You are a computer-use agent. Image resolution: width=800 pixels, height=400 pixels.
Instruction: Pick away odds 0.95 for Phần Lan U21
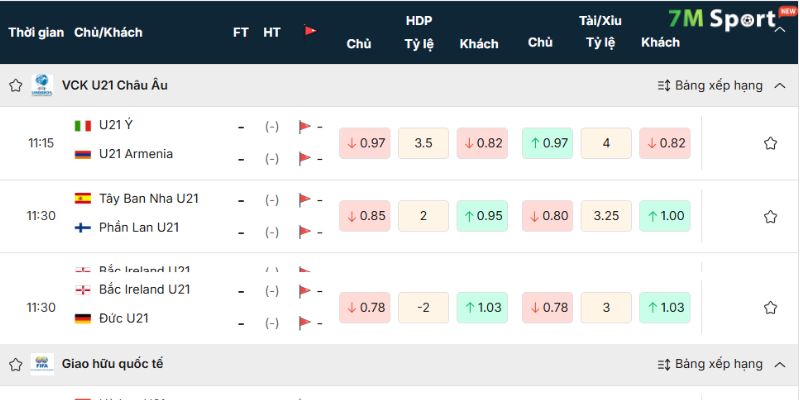[481, 216]
